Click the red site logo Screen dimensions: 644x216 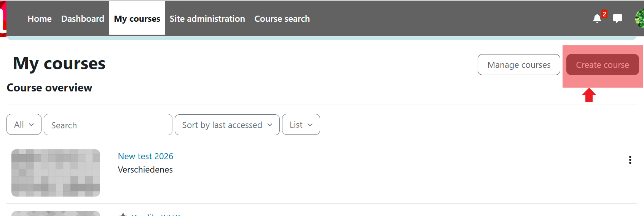(3, 19)
